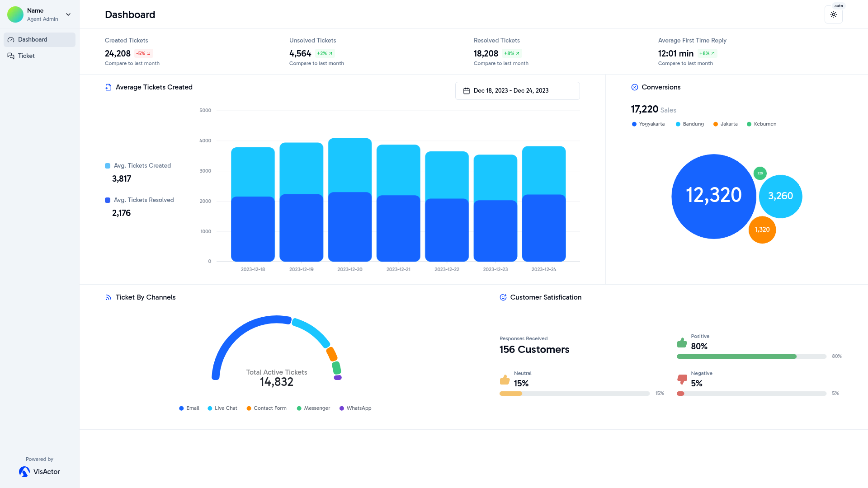868x488 pixels.
Task: Toggle Live Chat legend in channels chart
Action: coord(222,408)
